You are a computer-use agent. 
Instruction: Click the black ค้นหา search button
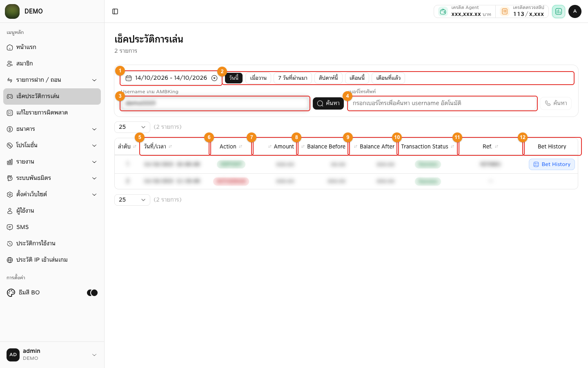pyautogui.click(x=328, y=103)
